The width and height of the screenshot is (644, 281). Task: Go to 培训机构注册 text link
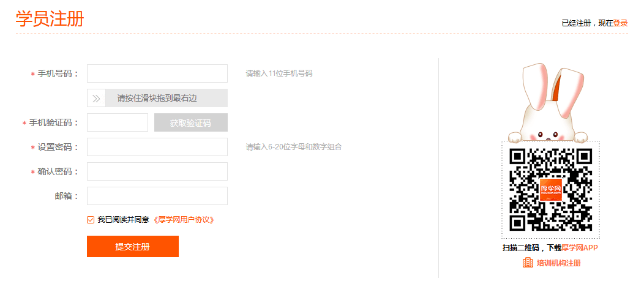(x=558, y=263)
